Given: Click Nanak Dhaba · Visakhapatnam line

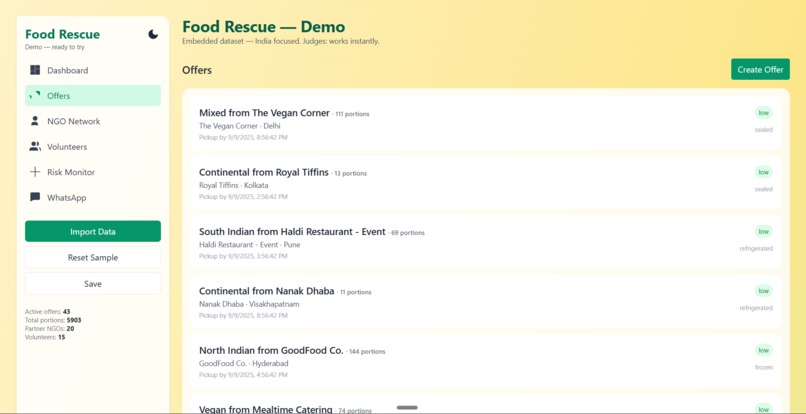Looking at the screenshot, I should click(249, 304).
